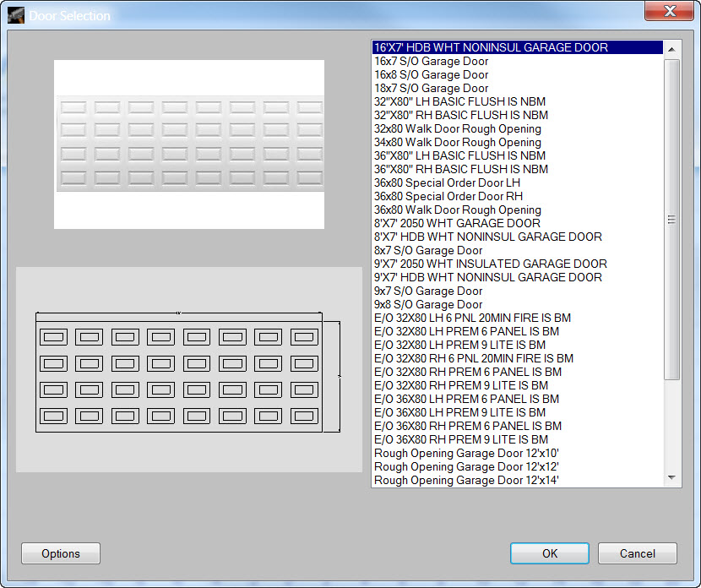Click the list scrollbar up arrow
Image resolution: width=701 pixels, height=588 pixels.
[671, 49]
